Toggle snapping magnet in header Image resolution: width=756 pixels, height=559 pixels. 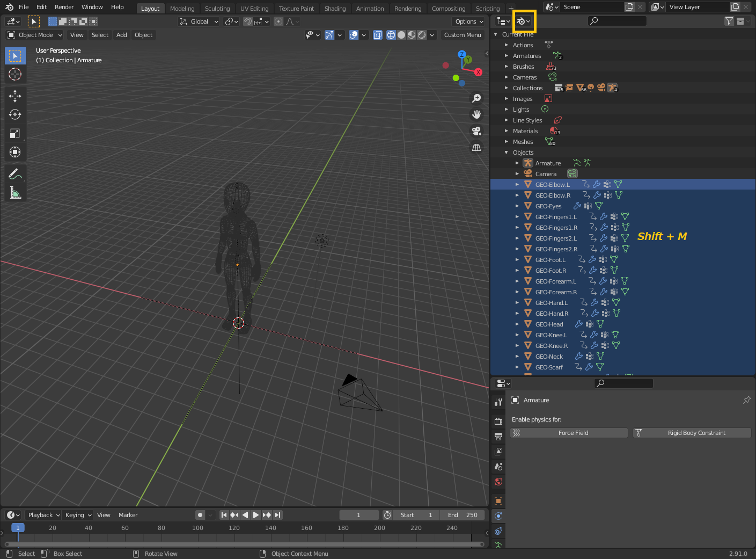pos(248,21)
